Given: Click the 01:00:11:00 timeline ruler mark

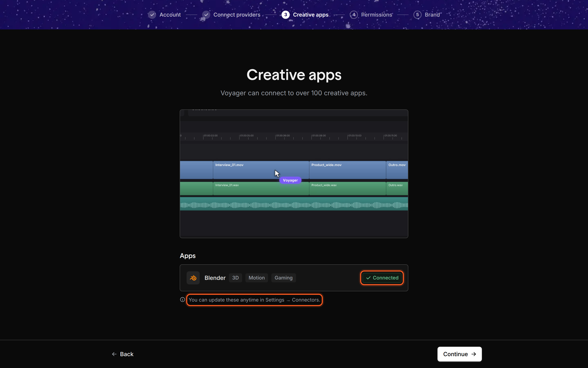Looking at the screenshot, I should tap(390, 136).
